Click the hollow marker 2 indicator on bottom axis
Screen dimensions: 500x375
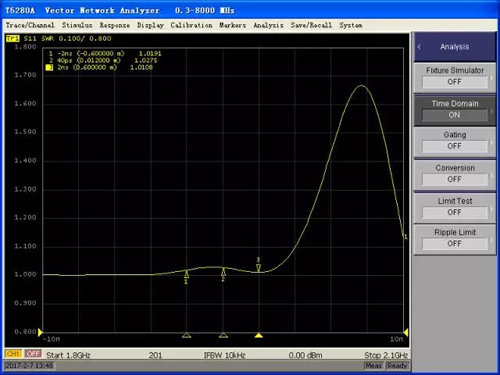click(223, 335)
